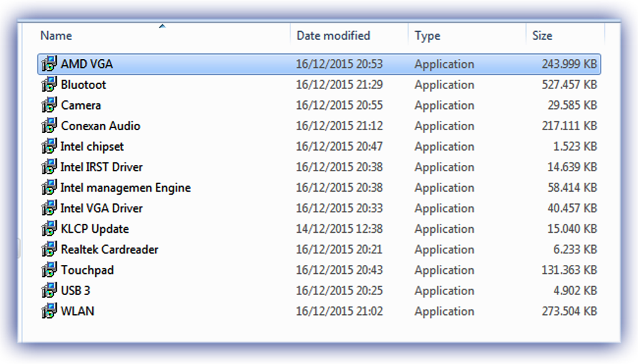Click the WLAN installer icon
This screenshot has height=364, width=638.
49,310
